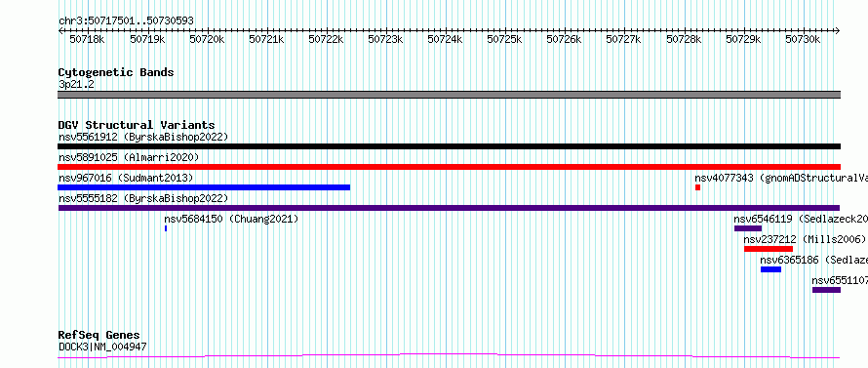Click the black bar for nsv5561912
The width and height of the screenshot is (868, 368).
pyautogui.click(x=449, y=146)
